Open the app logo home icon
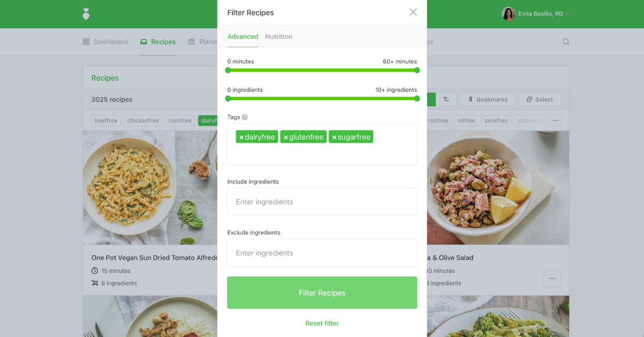Screen dimensions: 644x337 (86, 14)
